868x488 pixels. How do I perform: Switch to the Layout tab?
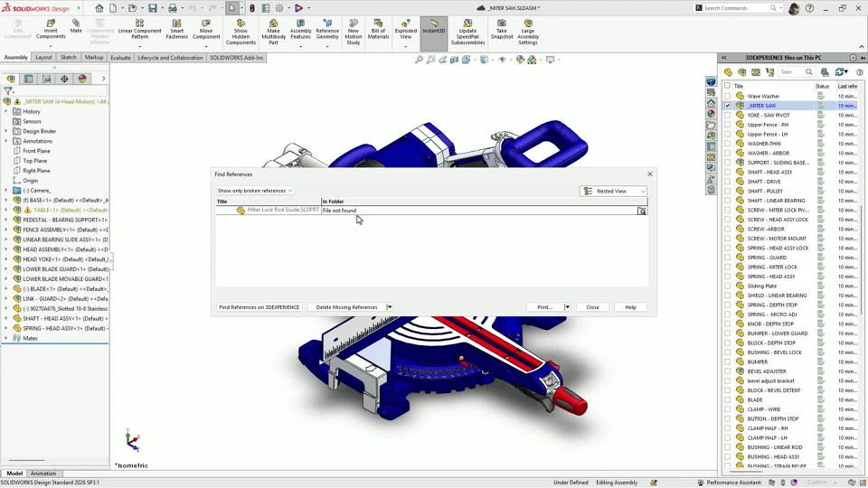pos(43,58)
